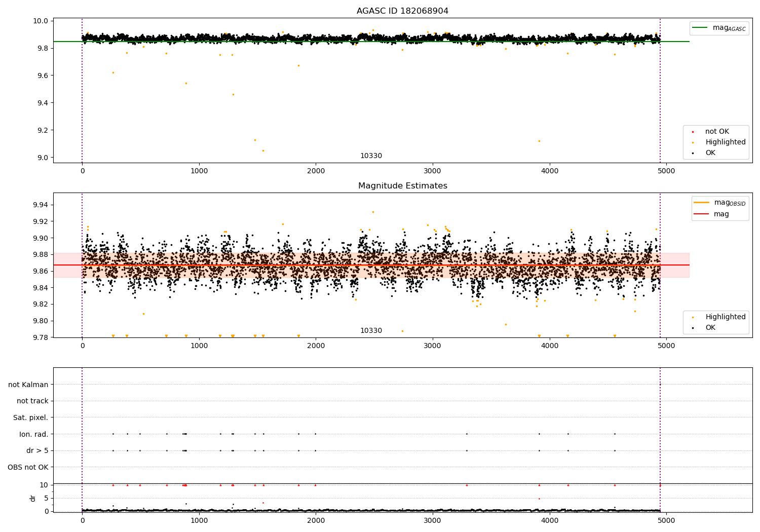Click the Magnitude Estimates subplot title
Screen dimensions: 760x532
tap(402, 186)
